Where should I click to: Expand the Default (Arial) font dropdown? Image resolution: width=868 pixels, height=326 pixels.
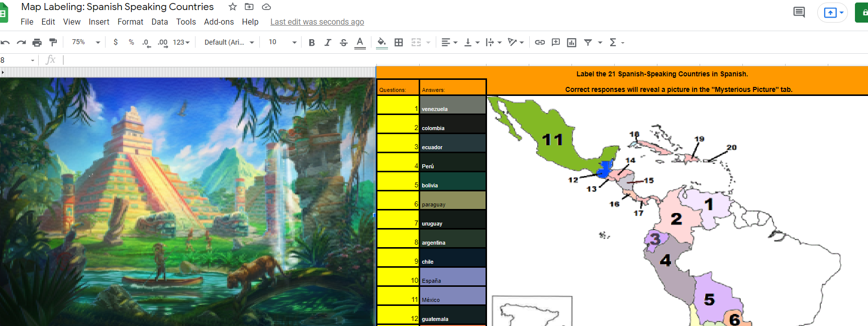pyautogui.click(x=229, y=42)
